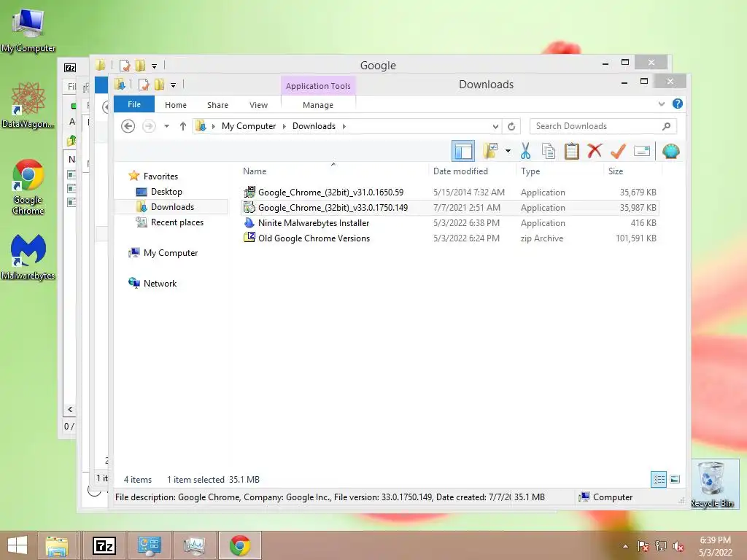Click the folder options toolbar icon
747x560 pixels.
click(490, 152)
